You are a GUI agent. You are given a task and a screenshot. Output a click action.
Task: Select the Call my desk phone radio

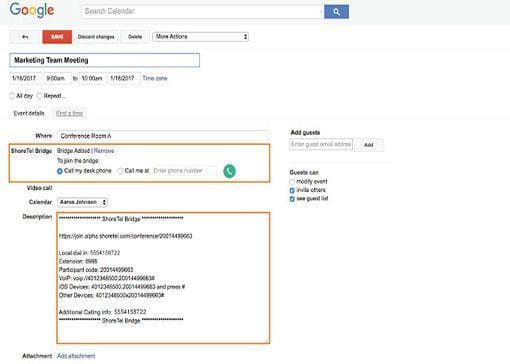(x=60, y=171)
